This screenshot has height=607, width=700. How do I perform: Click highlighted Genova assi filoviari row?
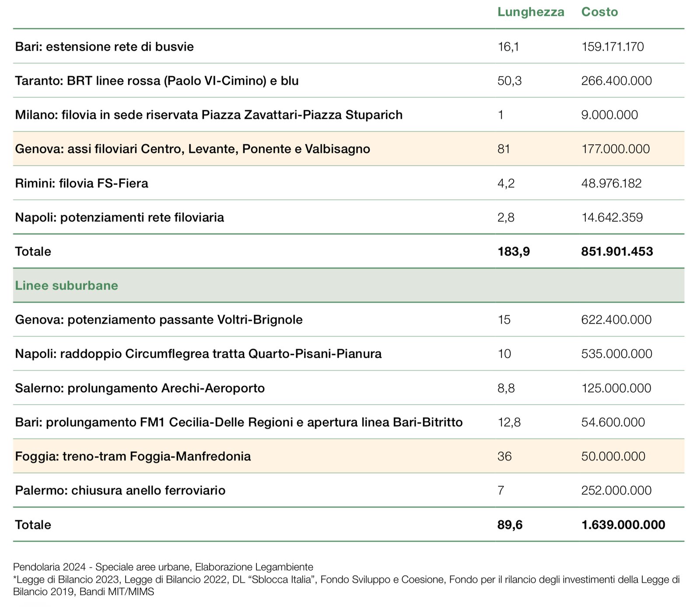[x=192, y=149]
